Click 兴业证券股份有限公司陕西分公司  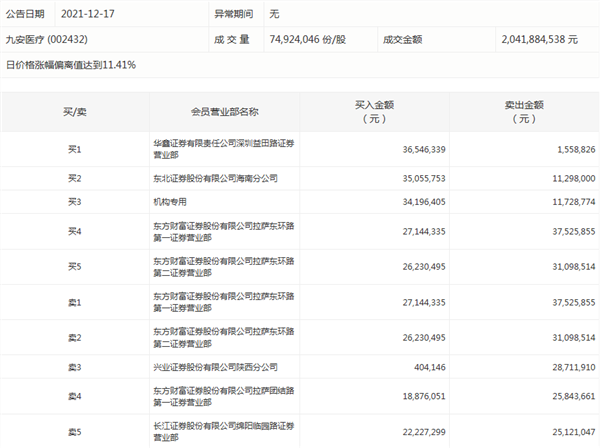(215, 367)
